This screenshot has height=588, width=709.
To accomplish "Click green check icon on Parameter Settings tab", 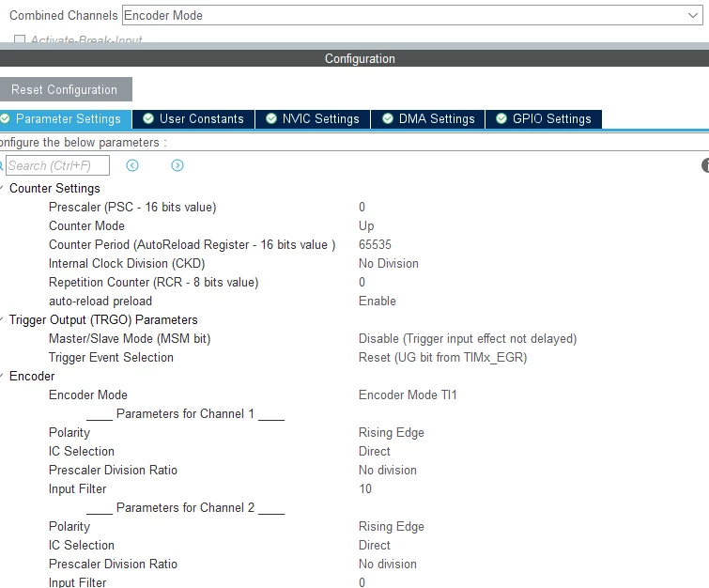I will pos(5,118).
